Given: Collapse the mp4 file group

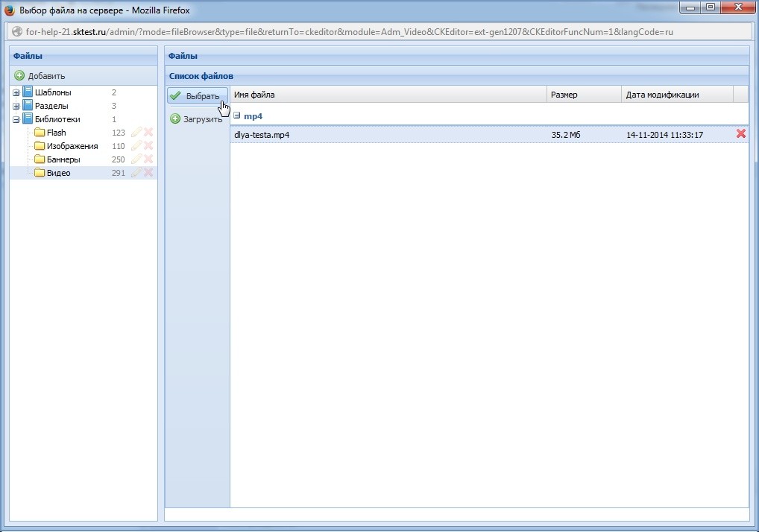Looking at the screenshot, I should (x=237, y=116).
